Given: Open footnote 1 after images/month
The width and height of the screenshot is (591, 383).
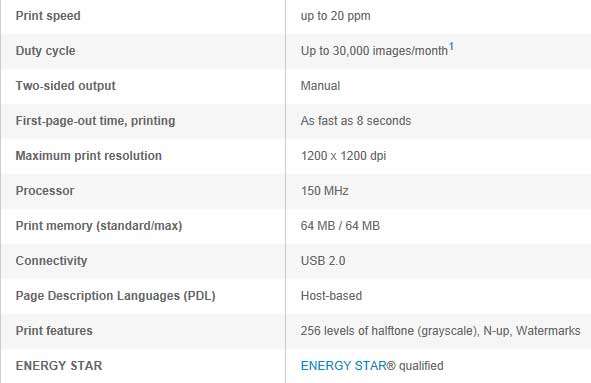Looking at the screenshot, I should (451, 47).
